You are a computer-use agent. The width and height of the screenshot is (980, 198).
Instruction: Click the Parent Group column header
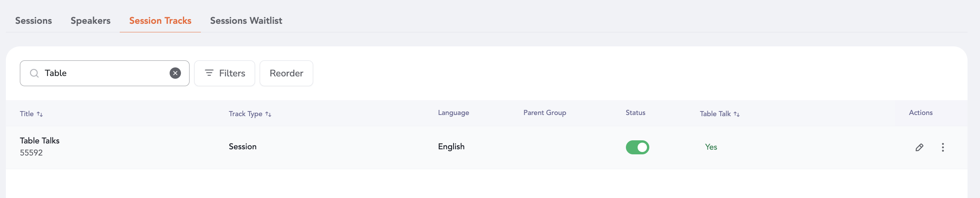(x=544, y=113)
